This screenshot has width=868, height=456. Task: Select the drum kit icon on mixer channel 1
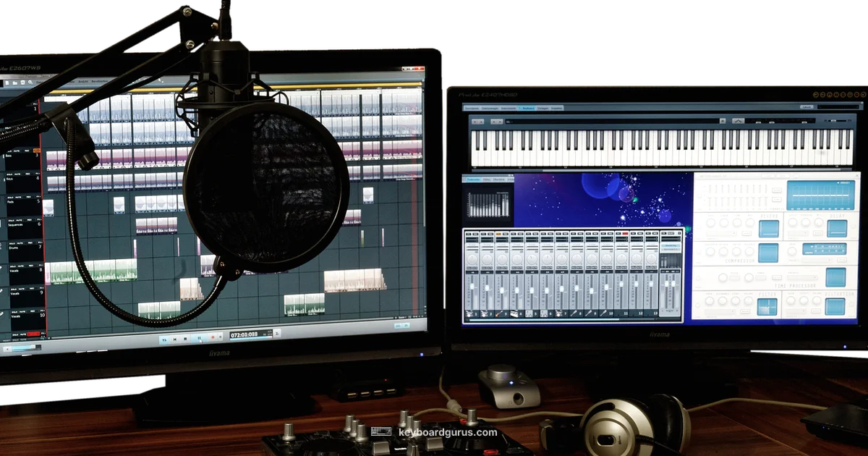pyautogui.click(x=470, y=313)
